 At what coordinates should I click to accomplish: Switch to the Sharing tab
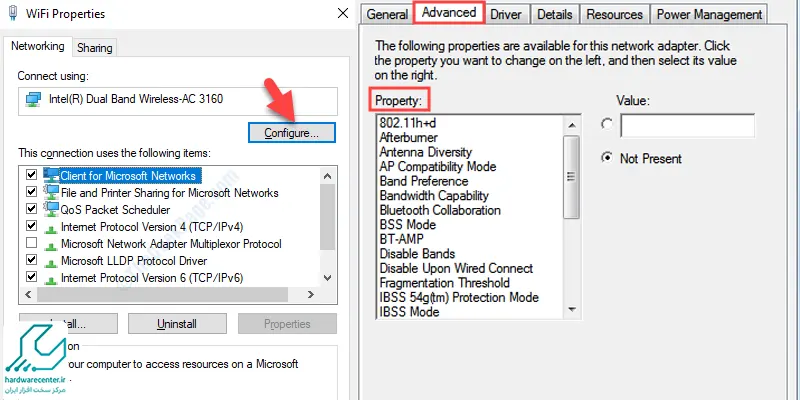[94, 48]
